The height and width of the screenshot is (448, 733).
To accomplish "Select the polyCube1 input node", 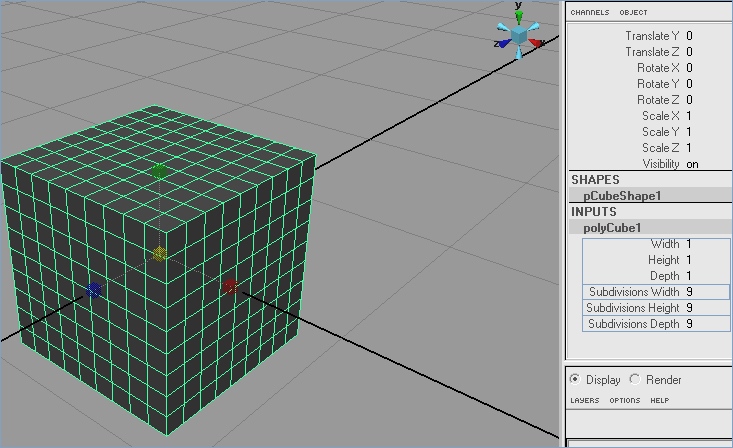I will pyautogui.click(x=612, y=228).
